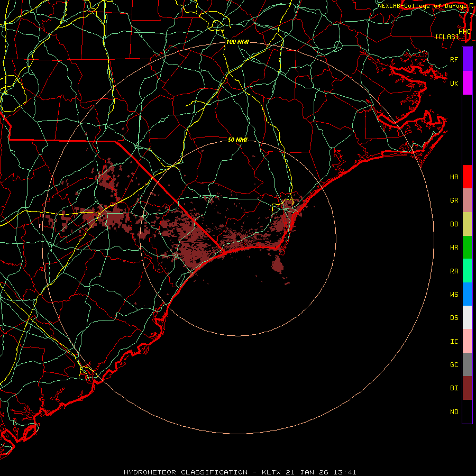Click the GR pink-brown legend swatch

467,200
